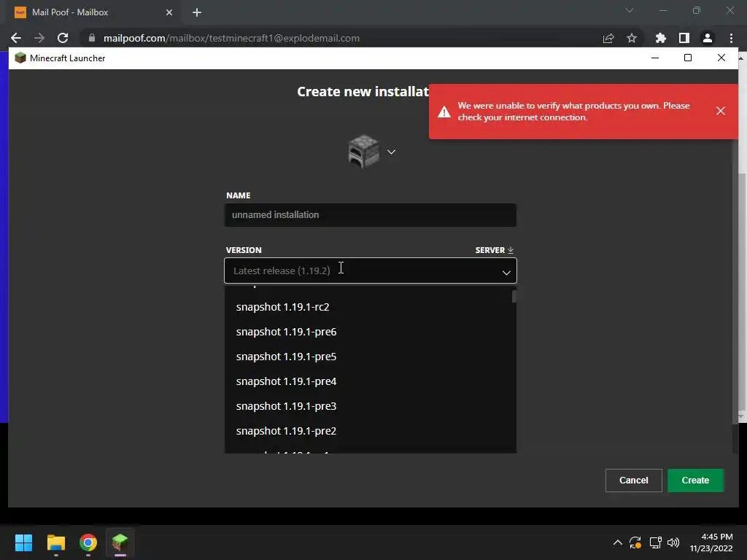Close the Minecraft Launcher window
Viewport: 747px width, 560px height.
point(721,58)
